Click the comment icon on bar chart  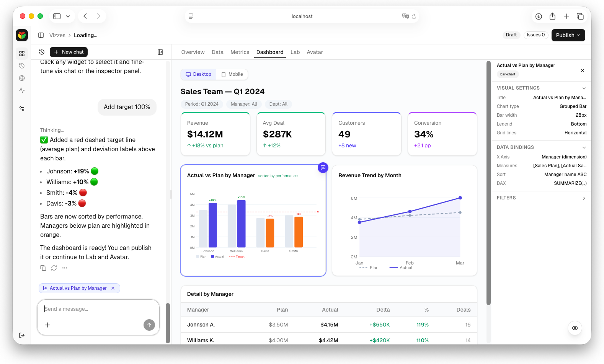(323, 168)
